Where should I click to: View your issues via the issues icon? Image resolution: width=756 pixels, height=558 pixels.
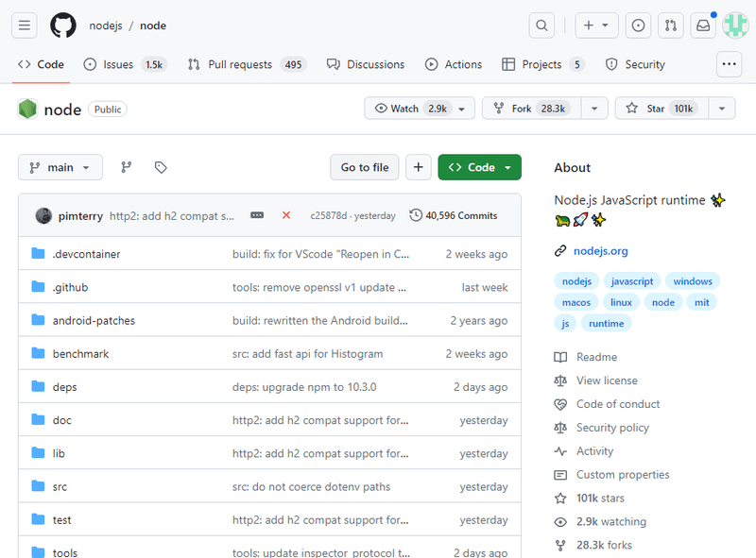[x=638, y=25]
